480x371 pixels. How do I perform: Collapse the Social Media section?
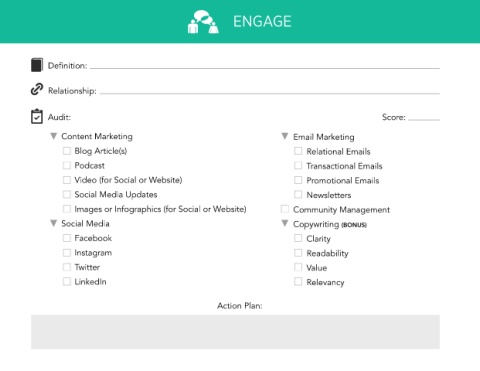coord(53,223)
